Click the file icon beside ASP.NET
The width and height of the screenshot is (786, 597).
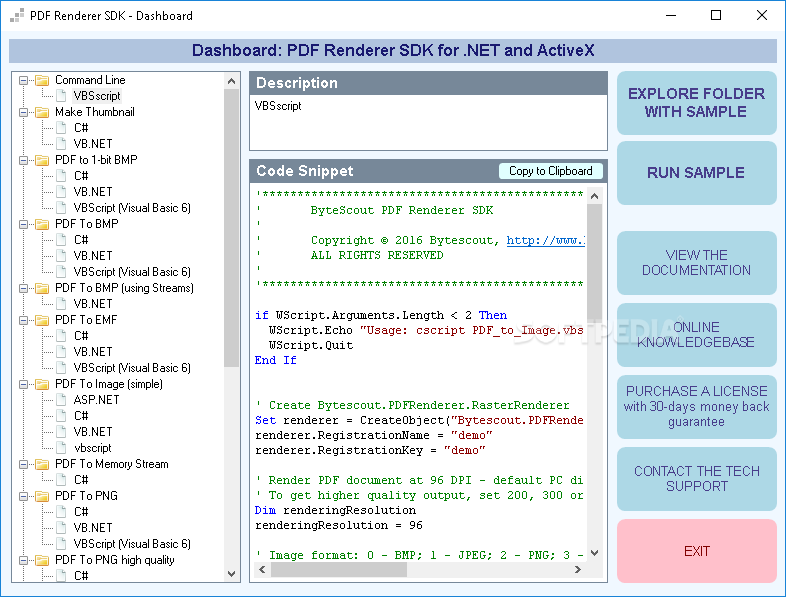click(x=61, y=400)
